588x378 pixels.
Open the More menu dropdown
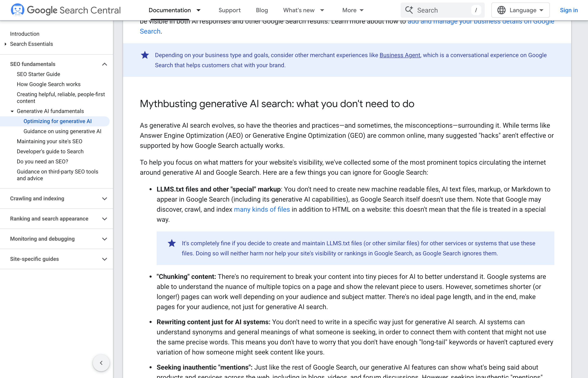pos(353,10)
